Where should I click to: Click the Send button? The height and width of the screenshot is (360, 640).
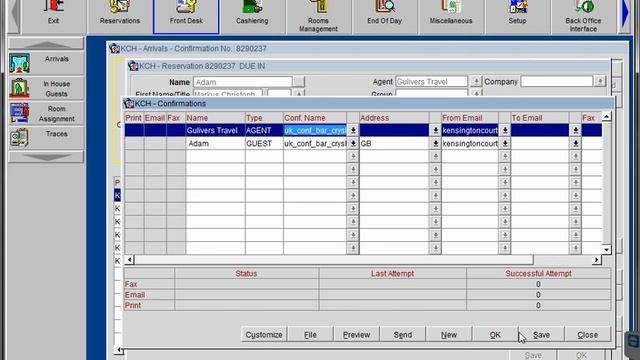click(403, 335)
